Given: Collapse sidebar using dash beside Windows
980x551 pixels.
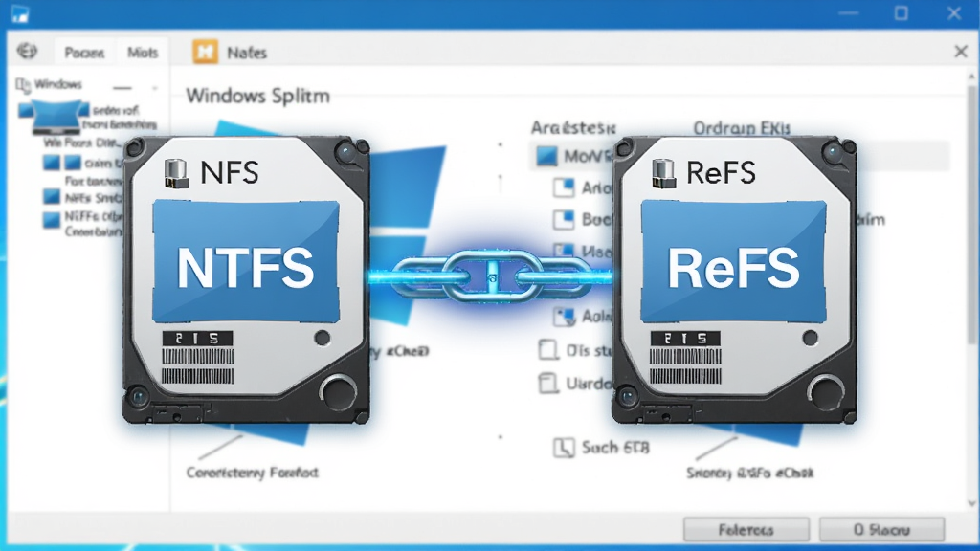Looking at the screenshot, I should 122,87.
